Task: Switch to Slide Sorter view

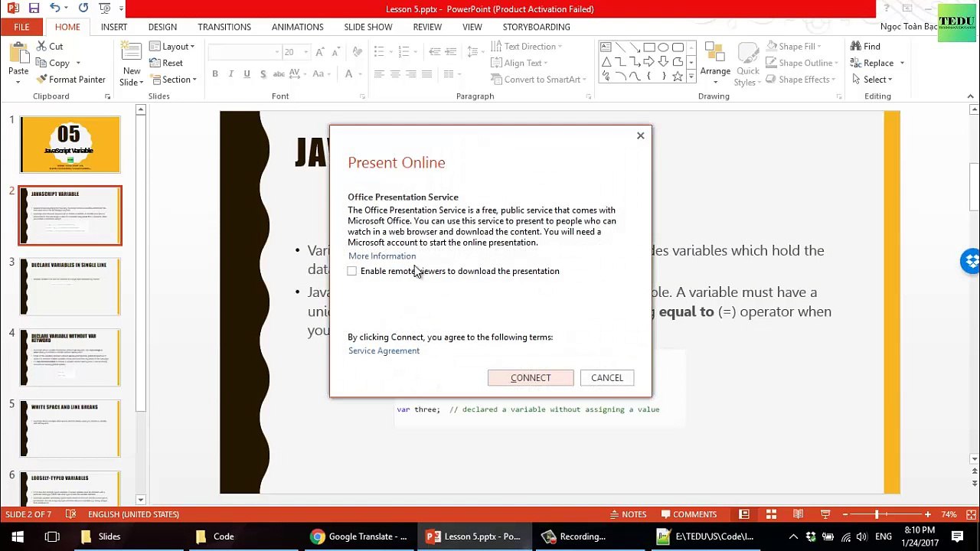Action: (x=771, y=514)
